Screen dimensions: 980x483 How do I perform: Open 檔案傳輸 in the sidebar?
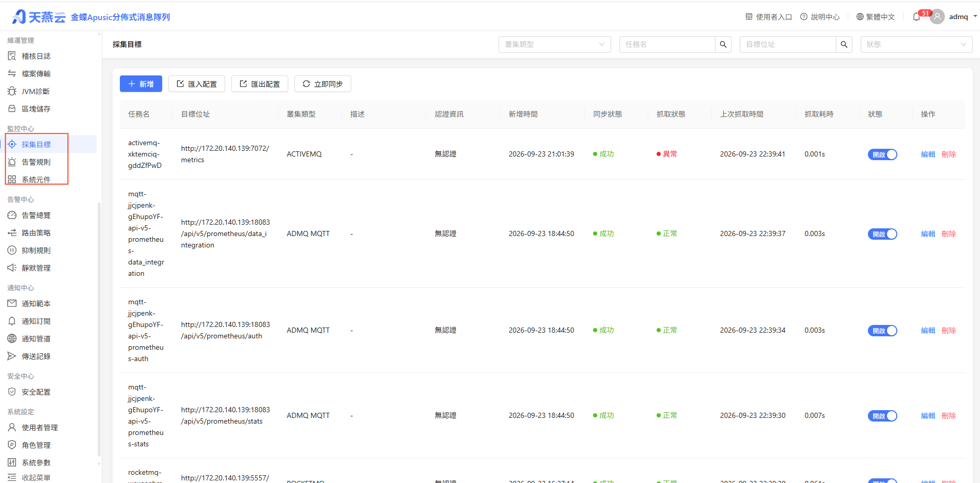pos(36,73)
